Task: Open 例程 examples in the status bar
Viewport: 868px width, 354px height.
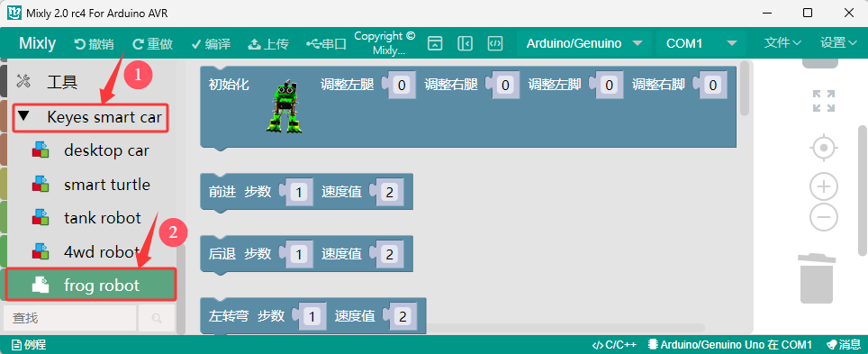Action: point(29,345)
